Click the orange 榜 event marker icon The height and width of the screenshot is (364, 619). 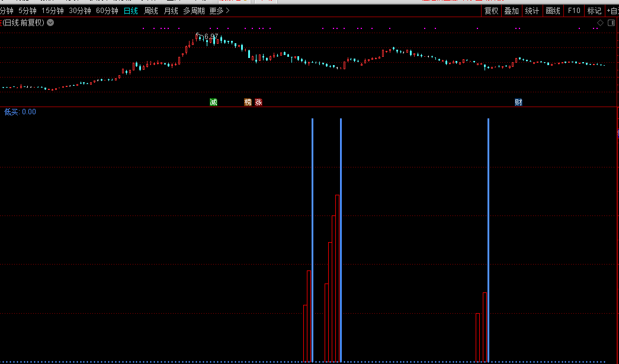coord(248,102)
